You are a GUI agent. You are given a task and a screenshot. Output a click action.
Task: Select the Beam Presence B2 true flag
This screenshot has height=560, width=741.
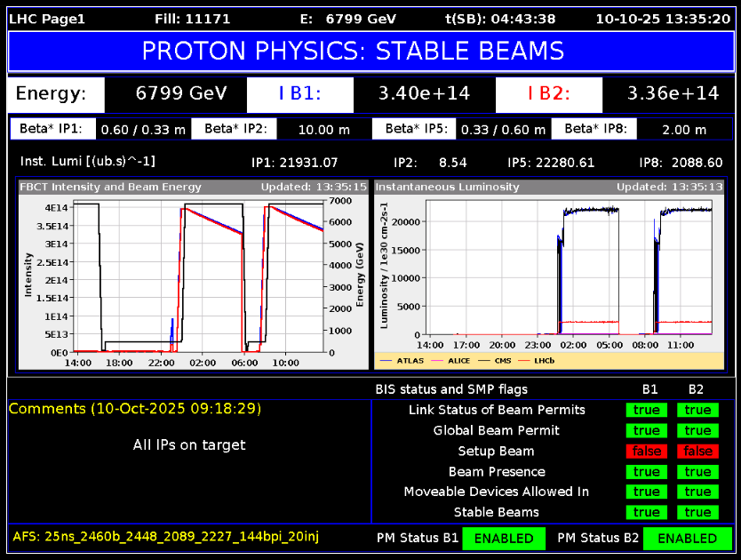[697, 471]
